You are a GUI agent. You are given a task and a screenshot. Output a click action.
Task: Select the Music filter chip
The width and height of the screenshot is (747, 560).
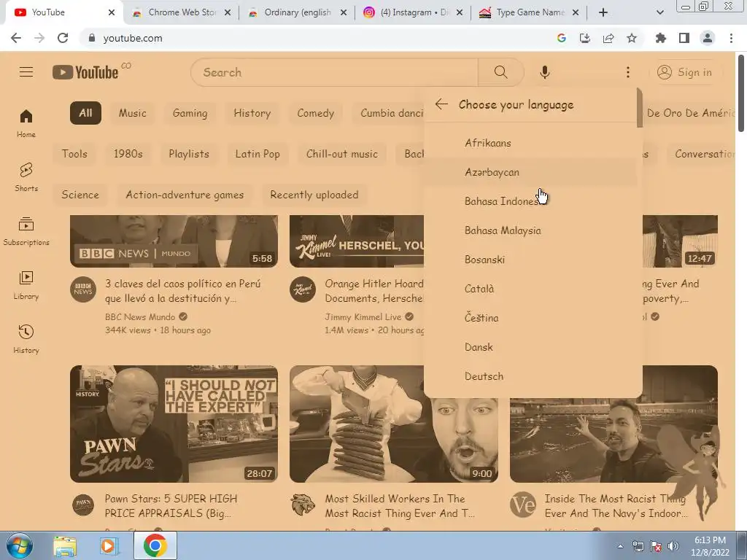(x=133, y=113)
